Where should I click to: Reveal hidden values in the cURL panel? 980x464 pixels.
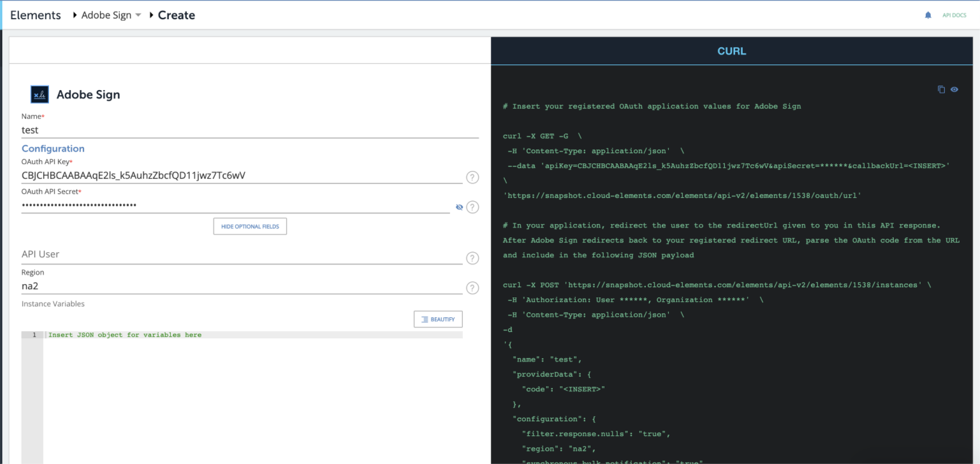point(954,89)
